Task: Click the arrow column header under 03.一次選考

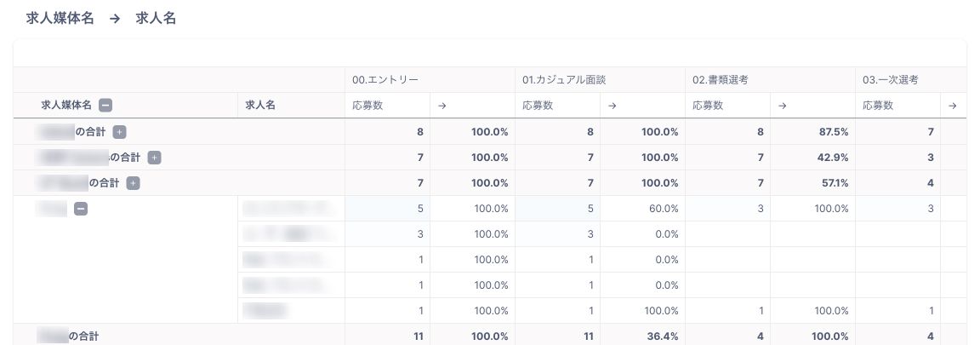Action: (952, 106)
